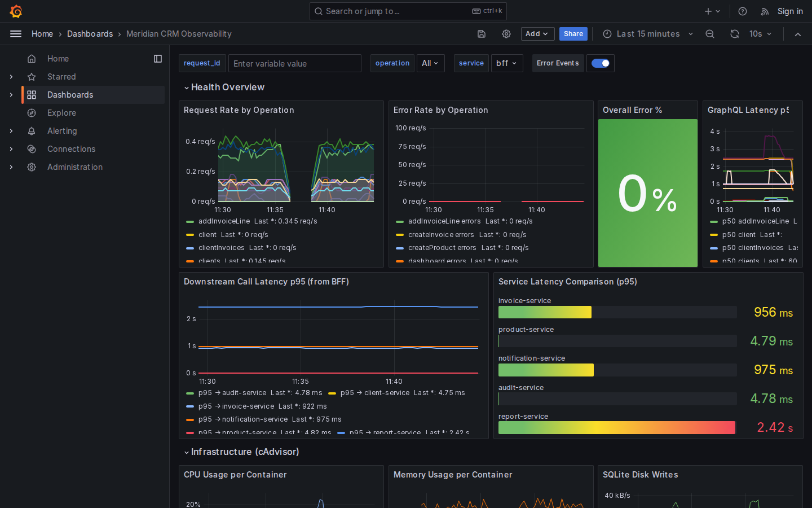Click the SQLite Disk Writes panel title
The image size is (812, 508).
coord(640,475)
